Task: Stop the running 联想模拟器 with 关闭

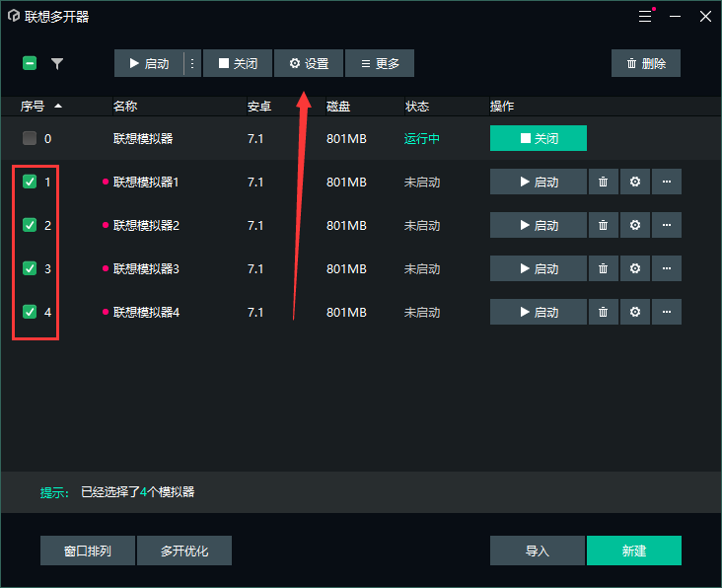Action: tap(539, 138)
